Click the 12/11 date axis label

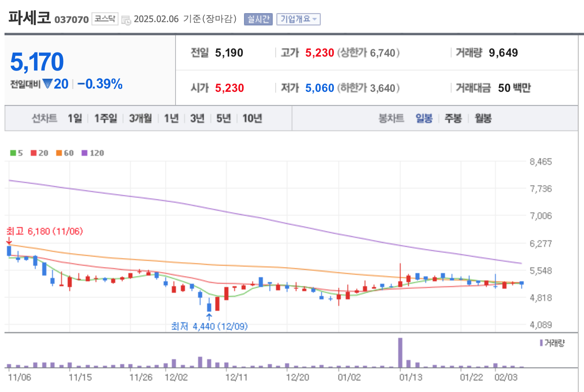pyautogui.click(x=237, y=377)
